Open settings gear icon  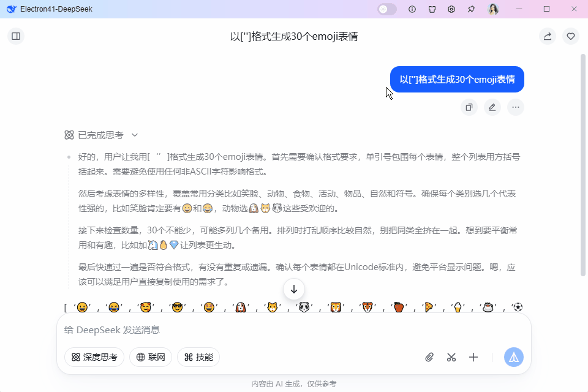(451, 9)
